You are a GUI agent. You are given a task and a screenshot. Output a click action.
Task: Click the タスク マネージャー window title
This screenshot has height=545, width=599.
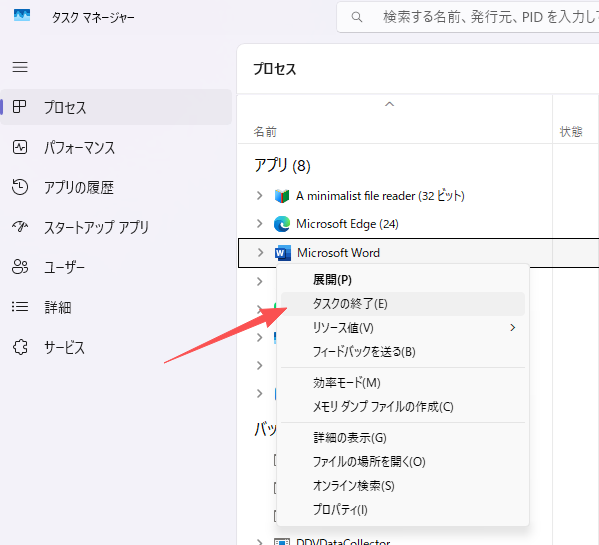tap(93, 18)
